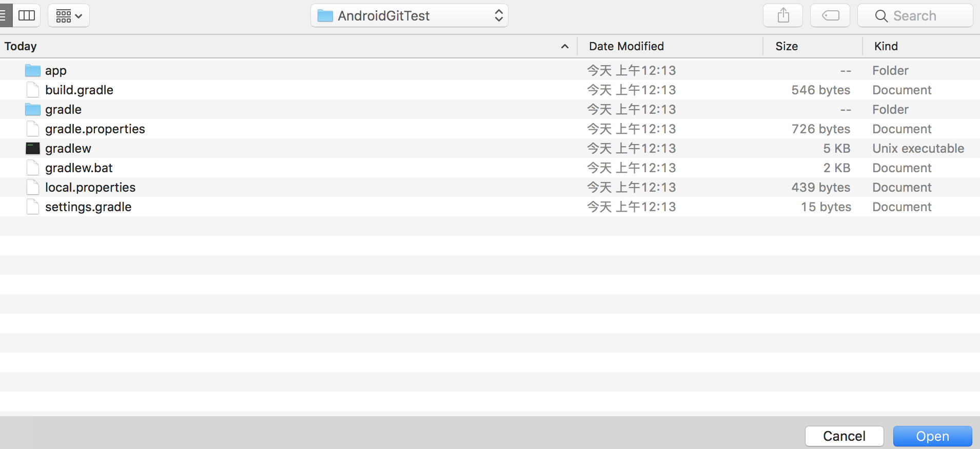Screen dimensions: 980x449
Task: Select the local.properties document icon
Action: (33, 188)
